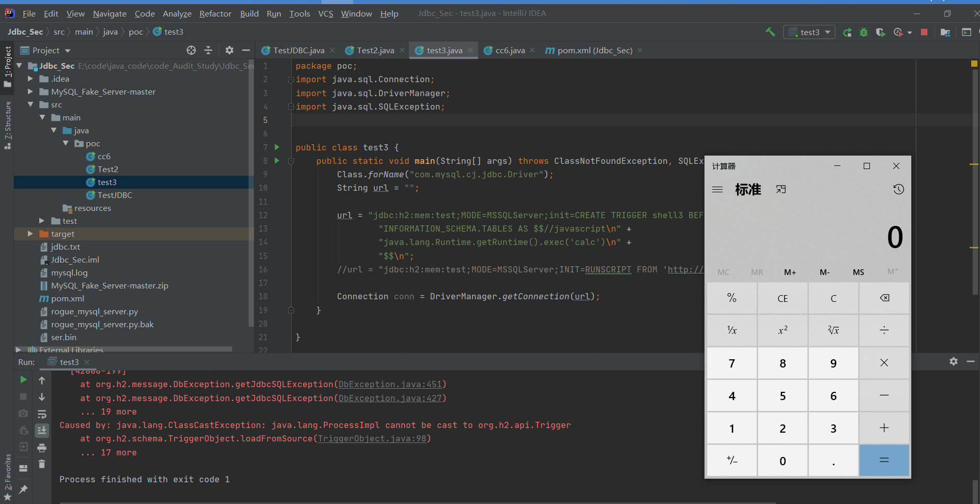Click calculator percent key

click(732, 298)
